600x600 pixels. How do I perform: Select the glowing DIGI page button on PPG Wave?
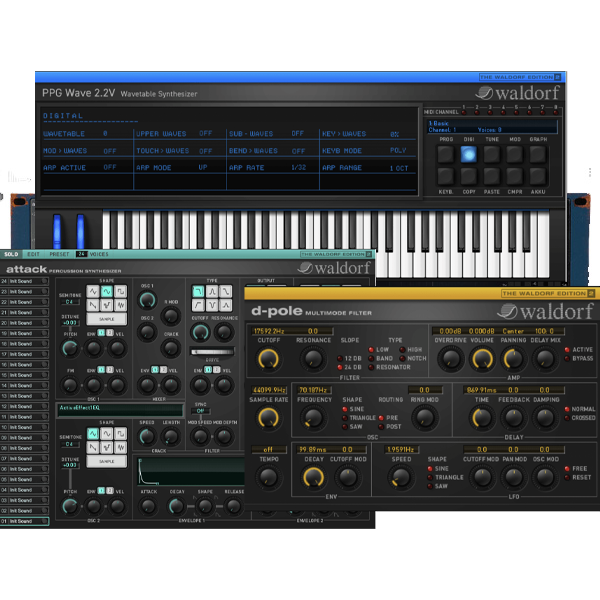pyautogui.click(x=469, y=155)
